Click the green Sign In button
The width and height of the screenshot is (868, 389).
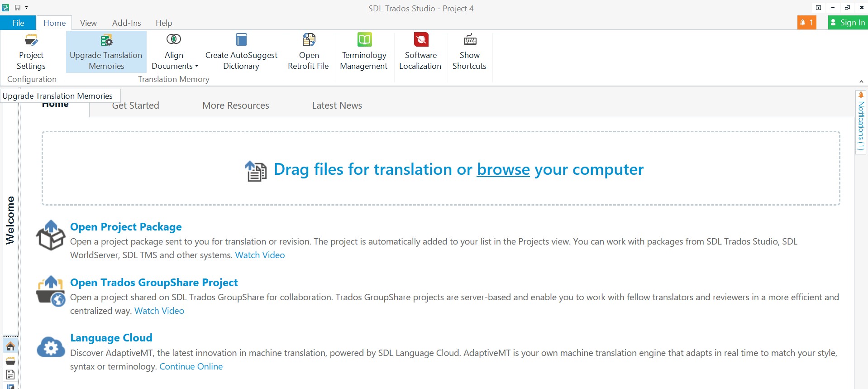(x=848, y=22)
